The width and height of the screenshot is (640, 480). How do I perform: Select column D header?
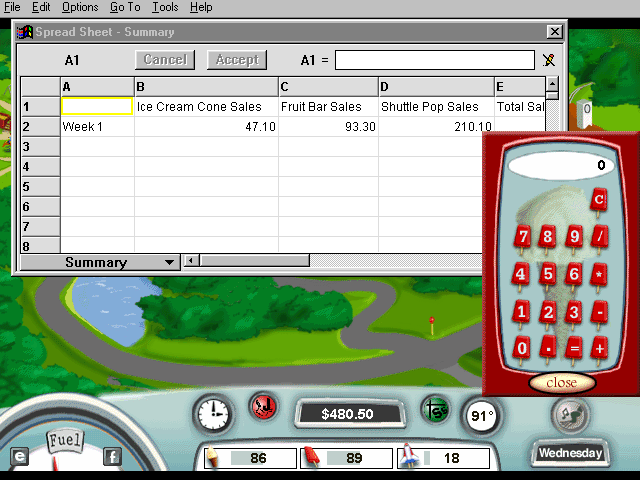[x=436, y=87]
